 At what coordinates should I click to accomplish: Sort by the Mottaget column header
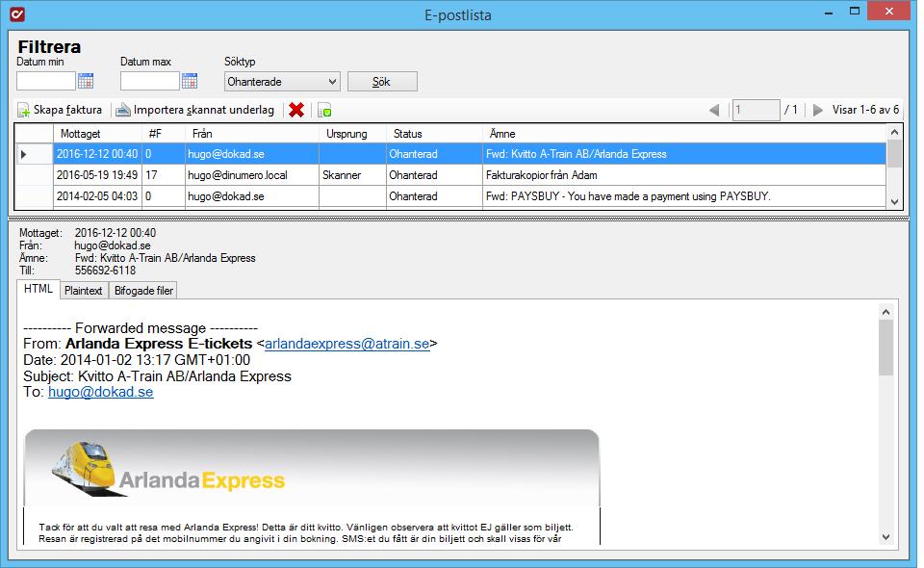[97, 134]
